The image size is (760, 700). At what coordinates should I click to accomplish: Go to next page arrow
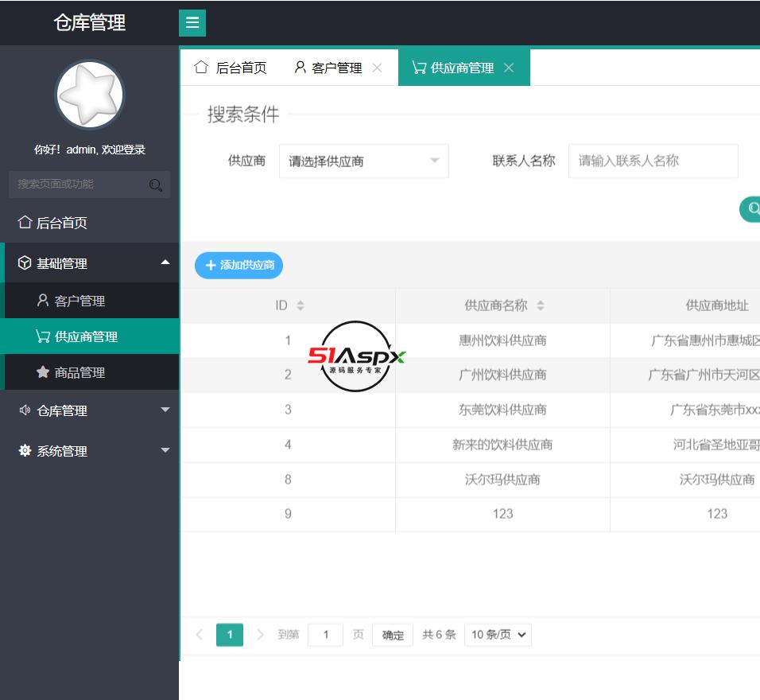(x=261, y=635)
